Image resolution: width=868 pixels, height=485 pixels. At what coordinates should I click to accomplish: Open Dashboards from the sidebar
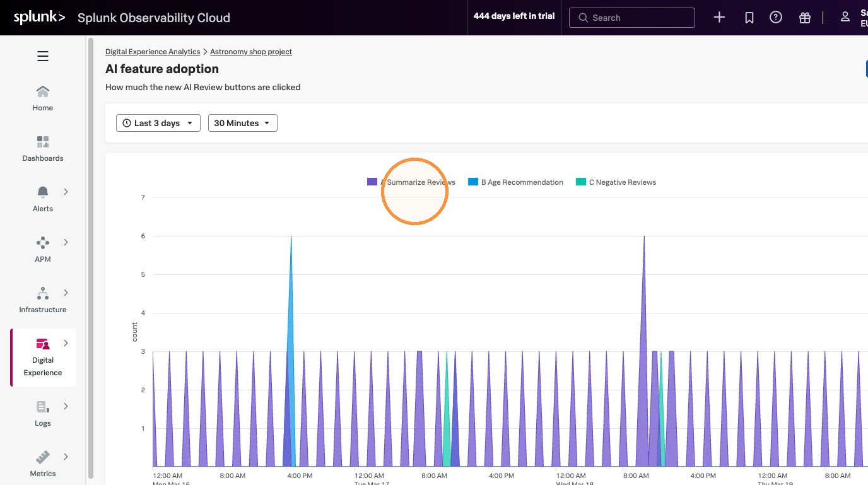[43, 149]
